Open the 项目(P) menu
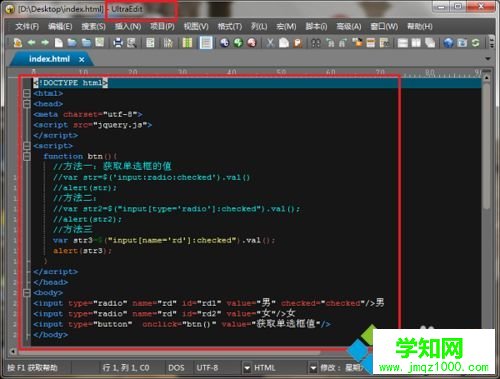The width and height of the screenshot is (500, 379). point(162,26)
